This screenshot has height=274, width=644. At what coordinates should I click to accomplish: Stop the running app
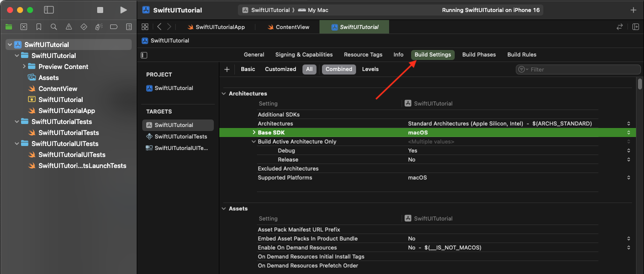click(x=100, y=10)
